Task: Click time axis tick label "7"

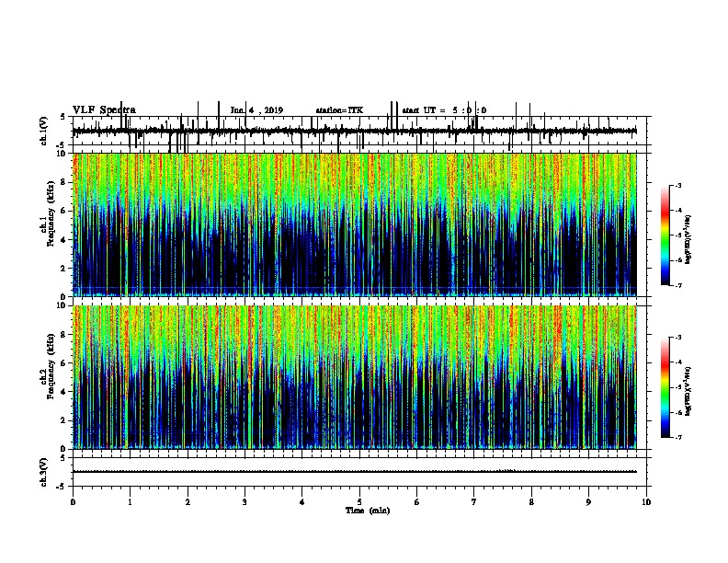Action: [474, 502]
